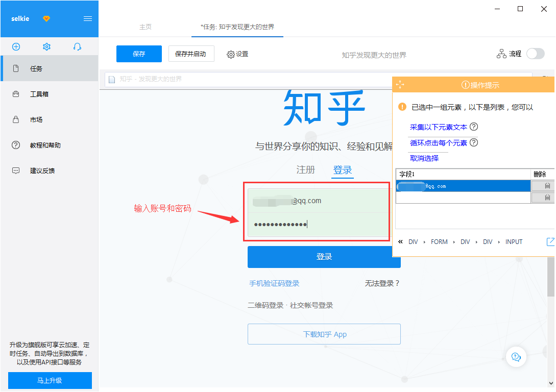Click the blue 保存 button
This screenshot has height=392, width=556.
(139, 54)
